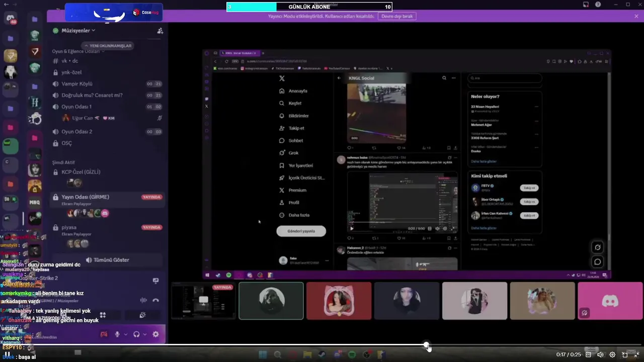Click the pop-out player icon
The width and height of the screenshot is (644, 362).
[624, 354]
